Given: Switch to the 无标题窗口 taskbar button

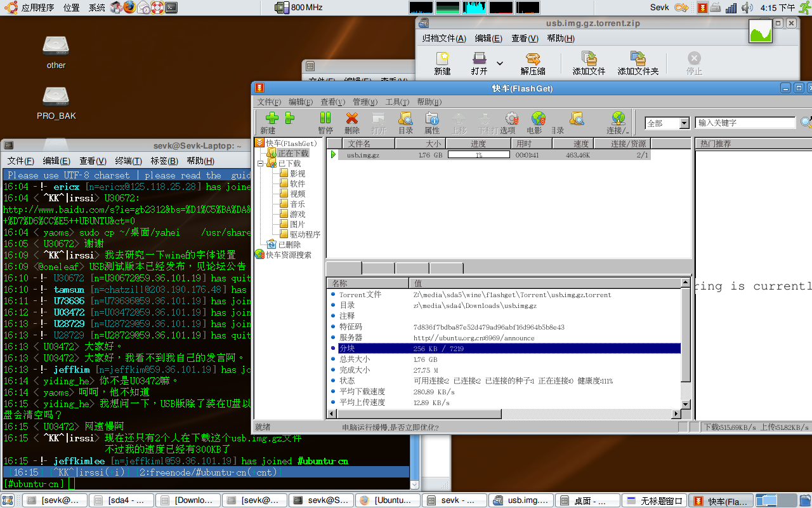Looking at the screenshot, I should [x=654, y=500].
